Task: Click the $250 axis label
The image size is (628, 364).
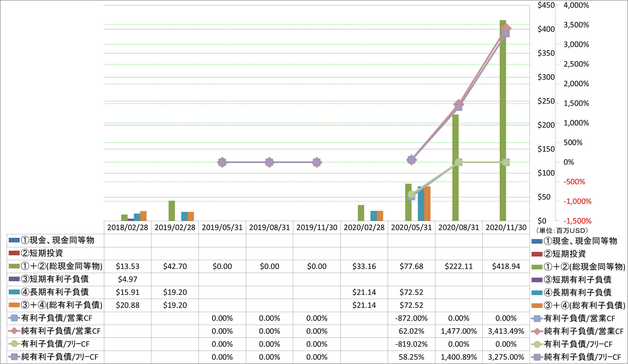Action: tap(546, 101)
